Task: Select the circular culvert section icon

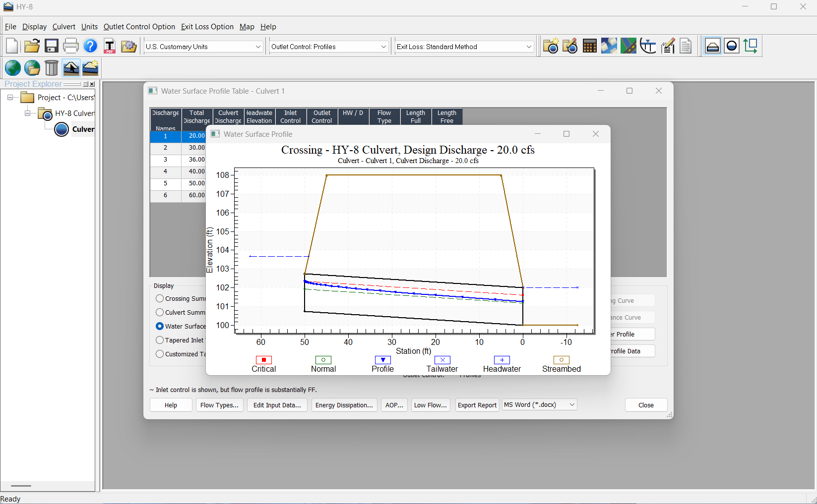Action: tap(732, 46)
